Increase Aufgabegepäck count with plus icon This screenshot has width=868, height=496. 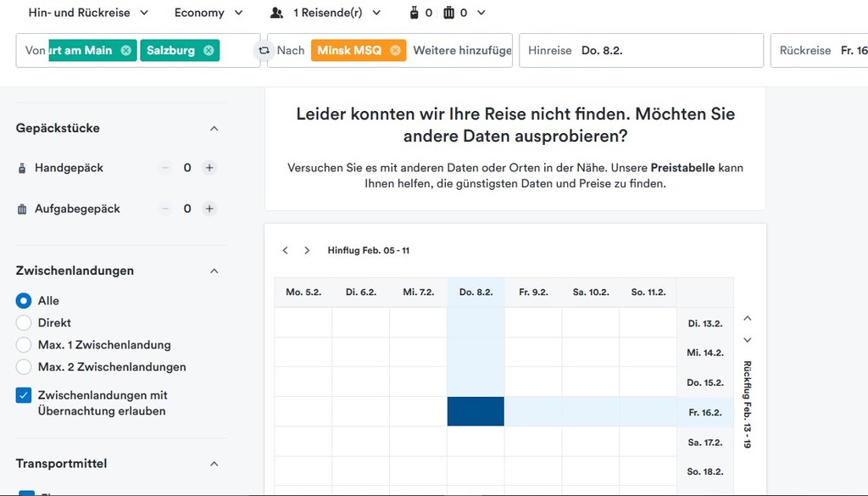point(209,209)
